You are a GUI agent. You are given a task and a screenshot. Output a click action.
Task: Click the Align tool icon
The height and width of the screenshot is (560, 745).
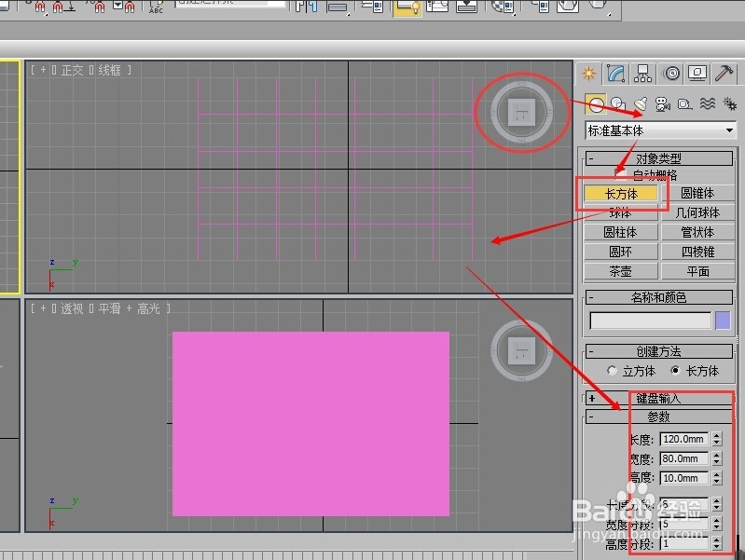tap(338, 7)
